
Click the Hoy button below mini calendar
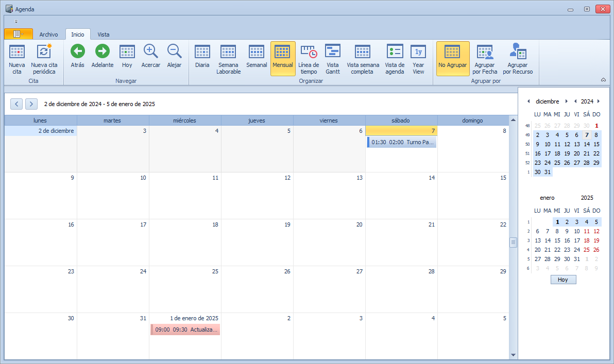tap(563, 280)
